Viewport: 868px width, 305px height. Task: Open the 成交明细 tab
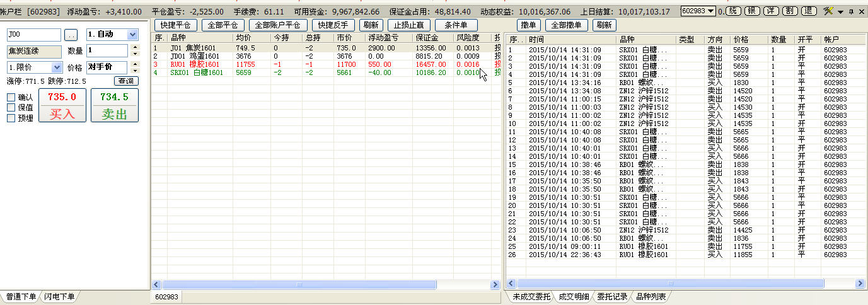tap(572, 297)
